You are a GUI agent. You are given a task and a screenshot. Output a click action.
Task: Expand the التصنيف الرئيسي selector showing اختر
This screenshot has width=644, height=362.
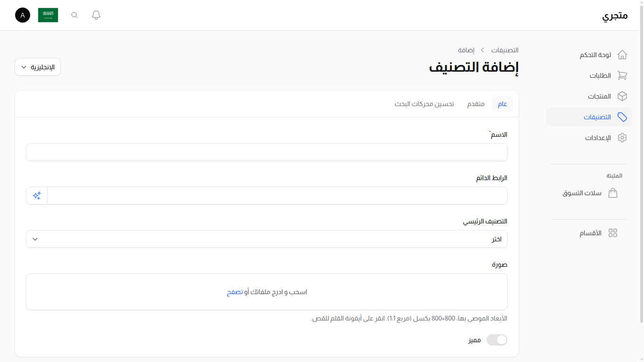266,239
